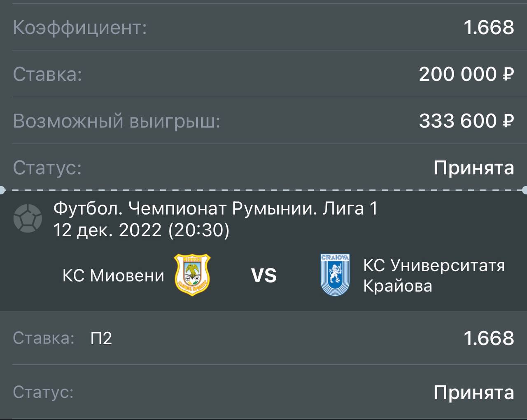Select the П2 bet outcome
This screenshot has width=527, height=420.
[x=101, y=338]
